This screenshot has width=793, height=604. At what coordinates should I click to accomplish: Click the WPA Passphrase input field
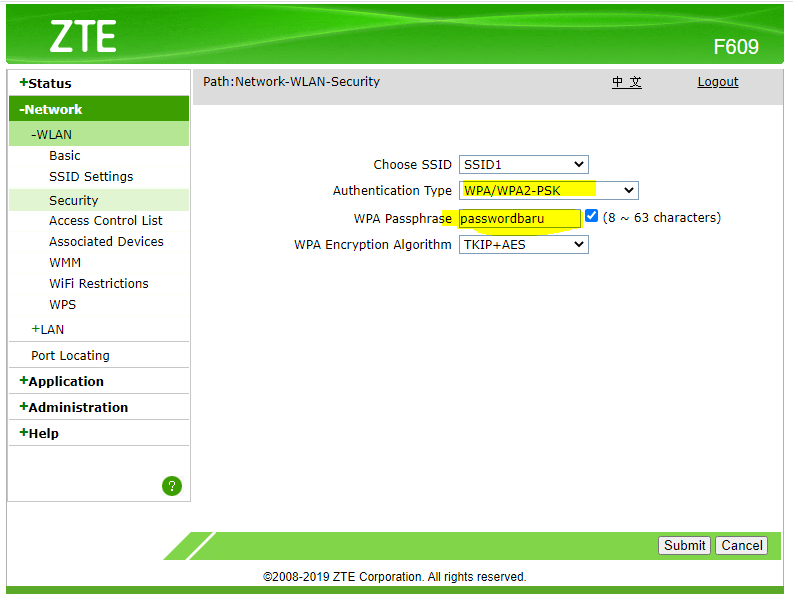(519, 219)
